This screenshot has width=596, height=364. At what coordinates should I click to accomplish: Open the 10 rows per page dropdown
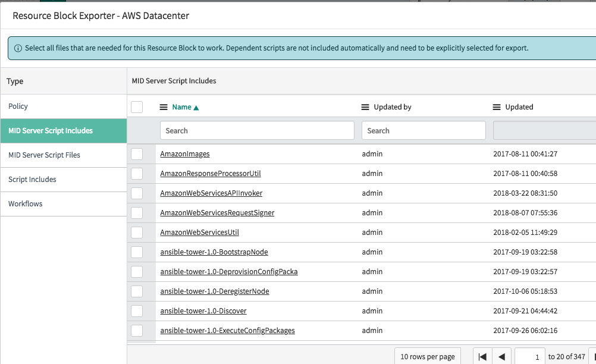point(428,356)
